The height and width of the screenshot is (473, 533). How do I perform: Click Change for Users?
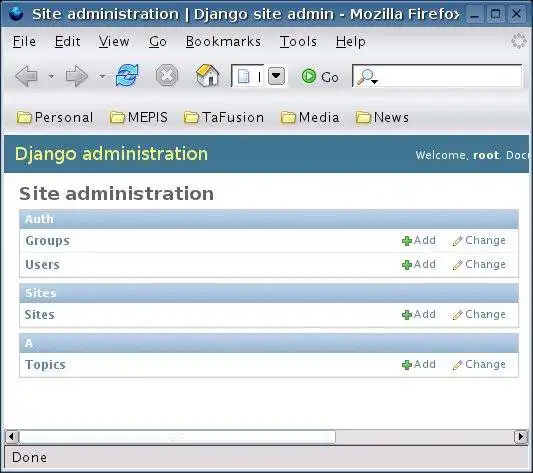click(x=479, y=264)
